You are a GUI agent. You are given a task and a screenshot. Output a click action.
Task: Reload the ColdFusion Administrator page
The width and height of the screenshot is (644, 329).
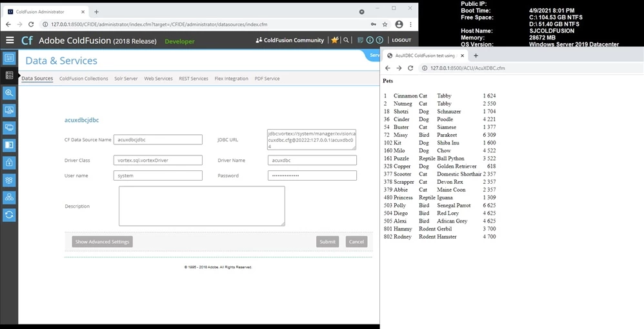point(31,25)
